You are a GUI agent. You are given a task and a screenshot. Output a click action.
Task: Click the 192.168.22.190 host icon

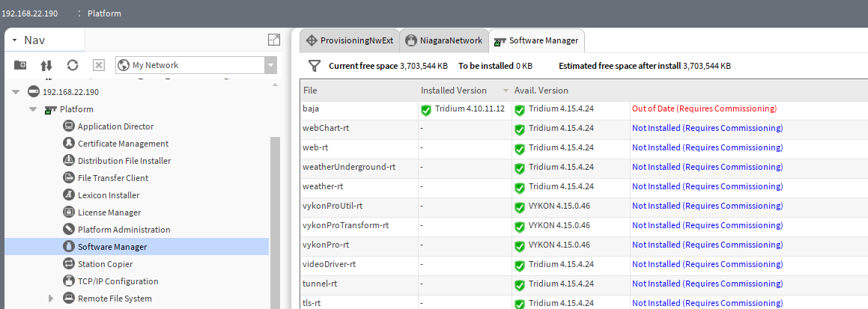(33, 92)
